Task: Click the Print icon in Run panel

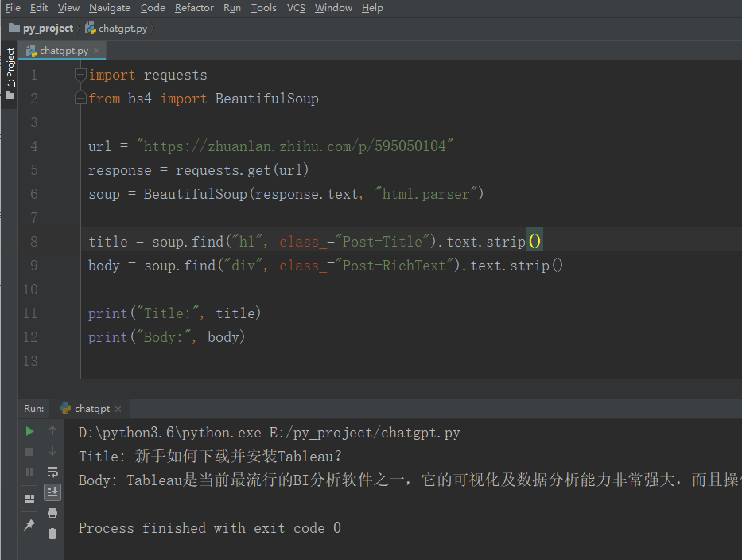Action: coord(52,513)
